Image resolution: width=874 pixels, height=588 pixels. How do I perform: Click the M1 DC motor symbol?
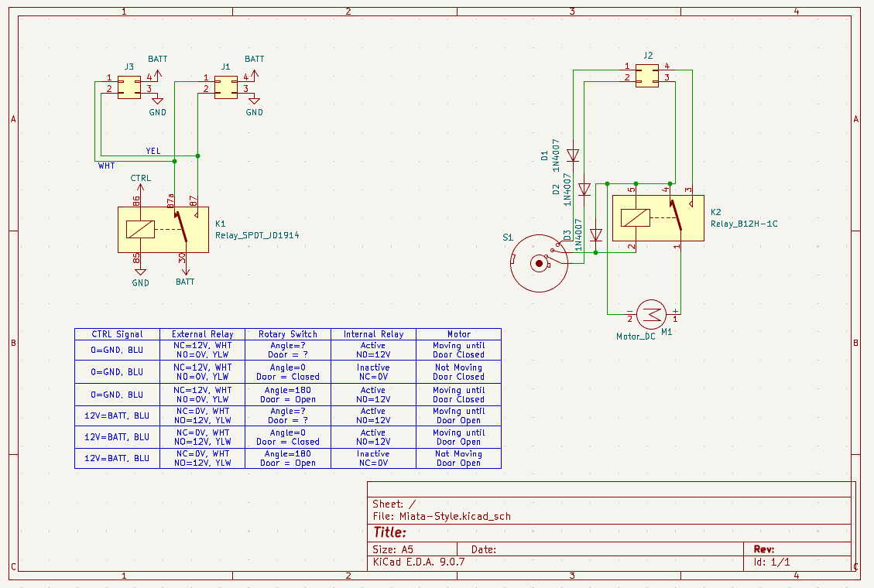click(x=654, y=313)
